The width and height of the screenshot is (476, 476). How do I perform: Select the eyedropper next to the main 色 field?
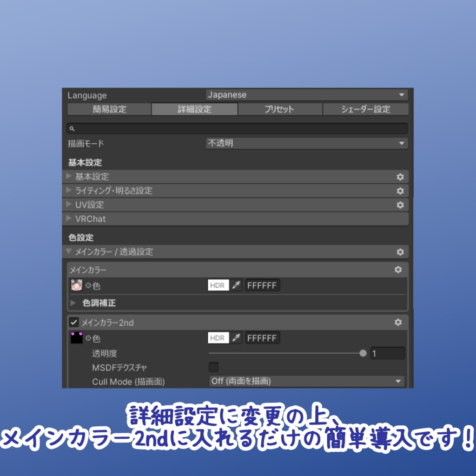tap(236, 285)
